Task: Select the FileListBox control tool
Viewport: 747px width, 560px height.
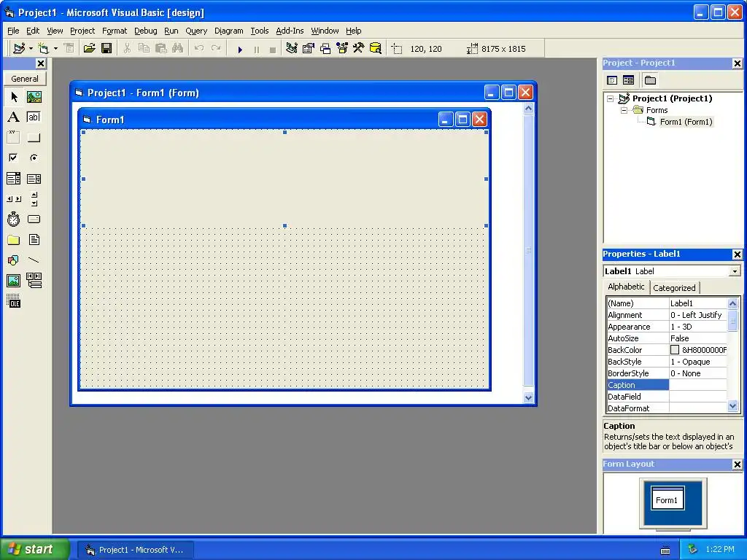Action: pyautogui.click(x=34, y=239)
